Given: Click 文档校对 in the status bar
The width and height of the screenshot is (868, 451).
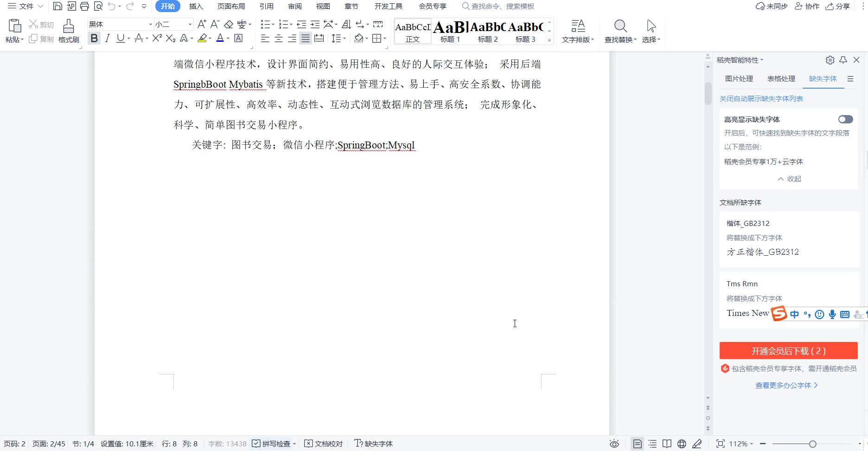Looking at the screenshot, I should pos(324,444).
